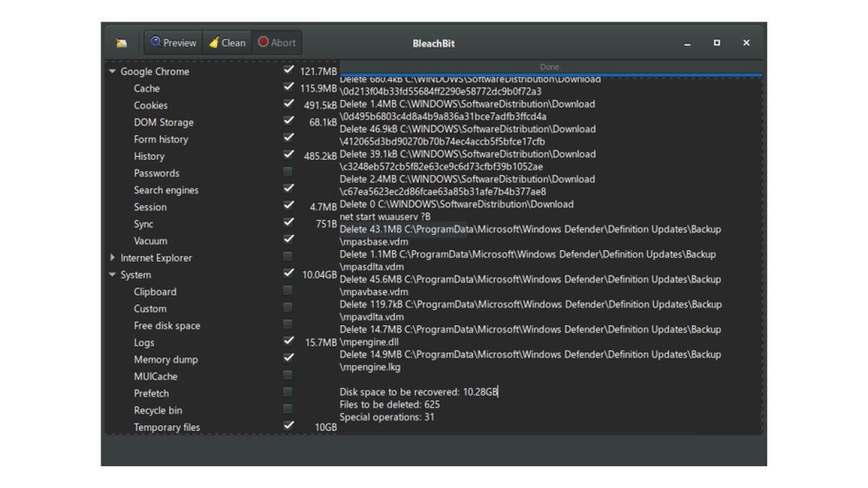Viewport: 868px width, 488px height.
Task: Select the Memory dump entry
Action: click(166, 359)
